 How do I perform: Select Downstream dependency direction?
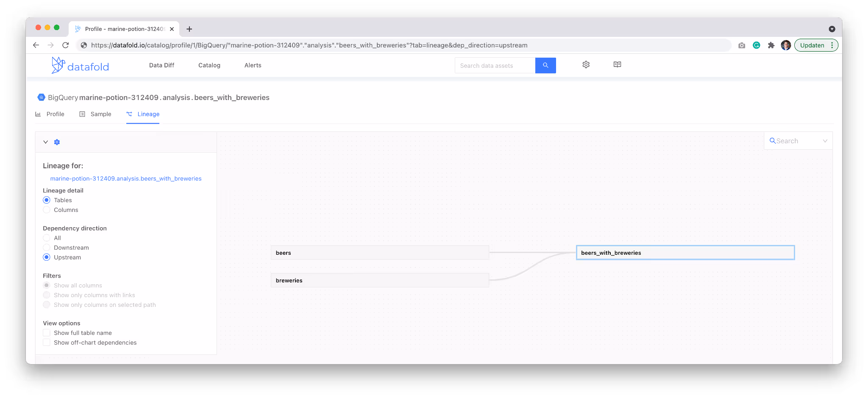47,248
